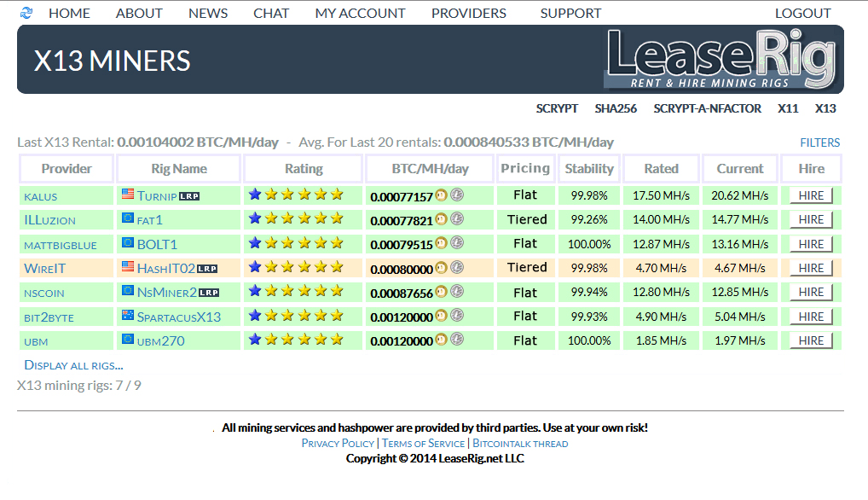Open the ABOUT page

click(139, 14)
